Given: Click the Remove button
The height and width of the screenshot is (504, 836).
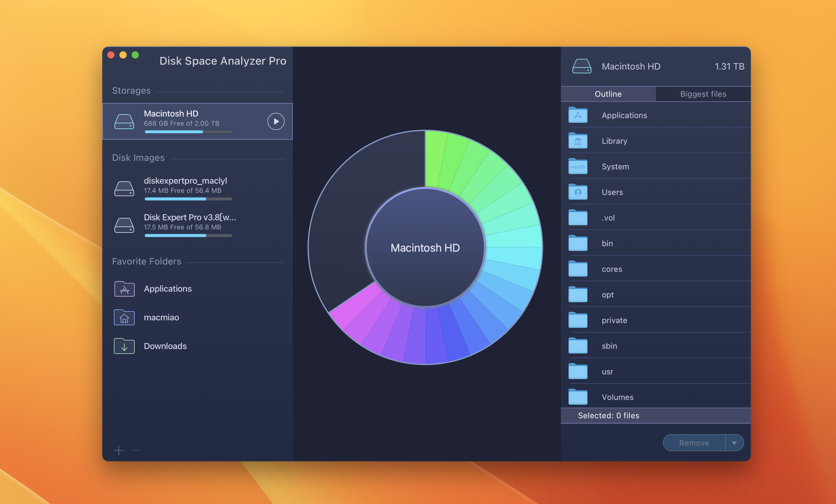Looking at the screenshot, I should pos(694,443).
